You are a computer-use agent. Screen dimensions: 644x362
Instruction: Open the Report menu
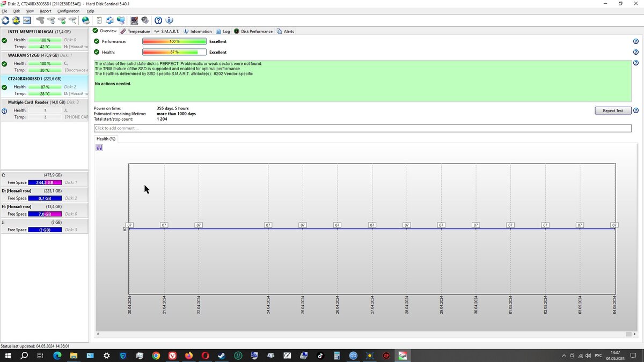point(46,11)
